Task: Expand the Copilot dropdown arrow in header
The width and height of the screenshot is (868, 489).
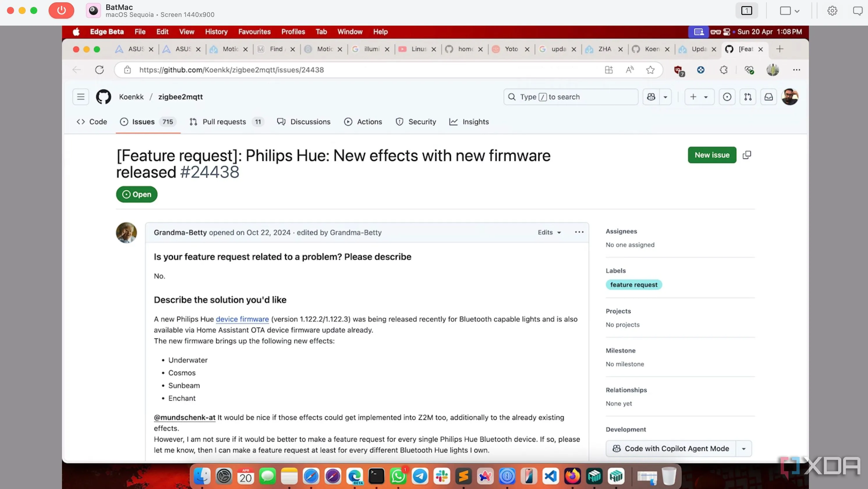Action: click(665, 97)
